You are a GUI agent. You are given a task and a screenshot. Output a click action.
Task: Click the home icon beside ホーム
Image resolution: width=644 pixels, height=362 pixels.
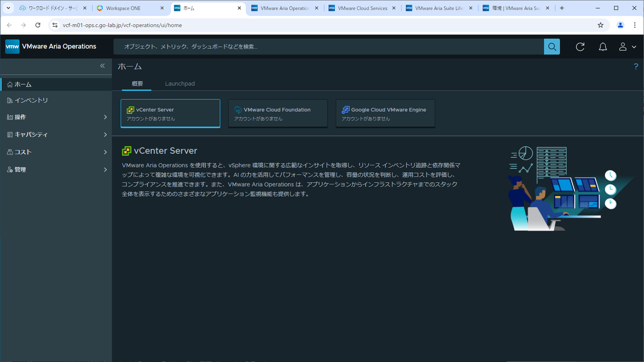(x=10, y=85)
